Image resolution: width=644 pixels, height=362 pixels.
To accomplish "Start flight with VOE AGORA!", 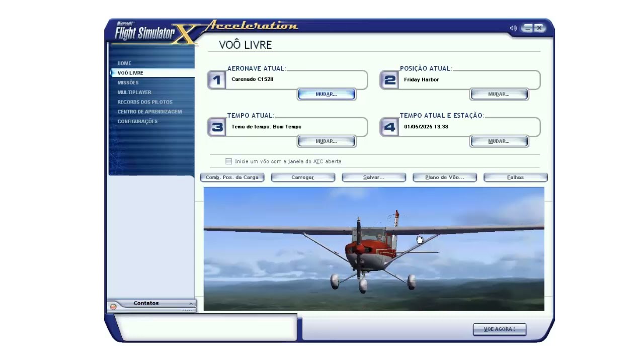I will pos(500,329).
